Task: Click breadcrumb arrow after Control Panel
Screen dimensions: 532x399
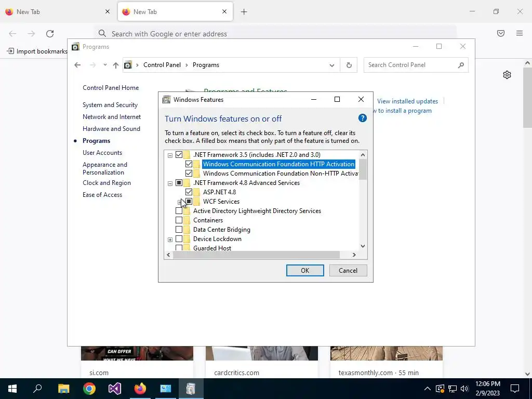Action: pyautogui.click(x=187, y=65)
